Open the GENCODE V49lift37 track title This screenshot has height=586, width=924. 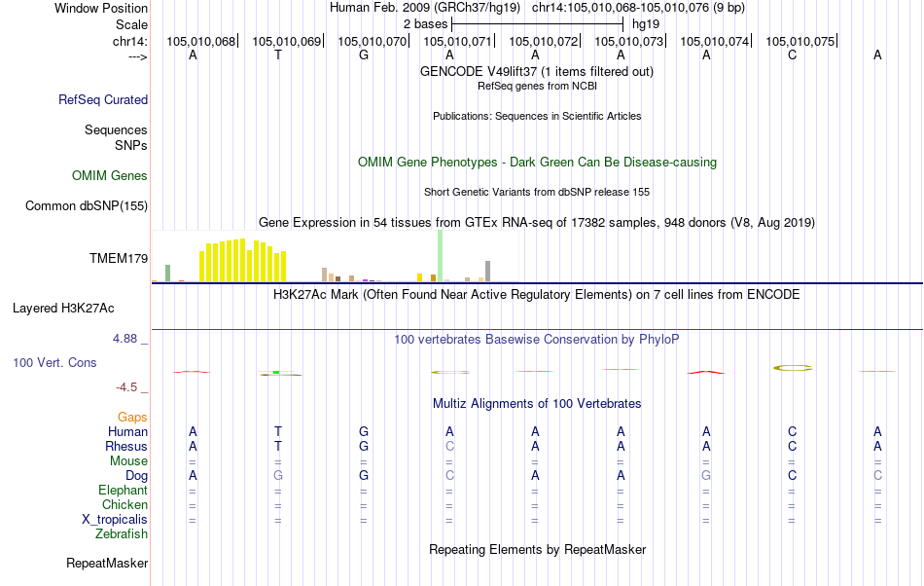[x=537, y=71]
